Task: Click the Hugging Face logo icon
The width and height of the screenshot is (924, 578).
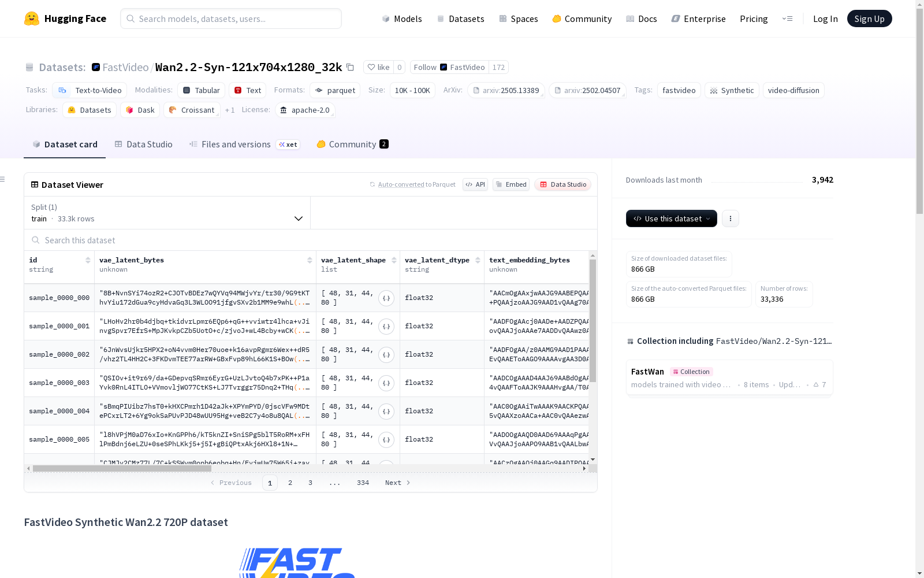Action: point(32,18)
